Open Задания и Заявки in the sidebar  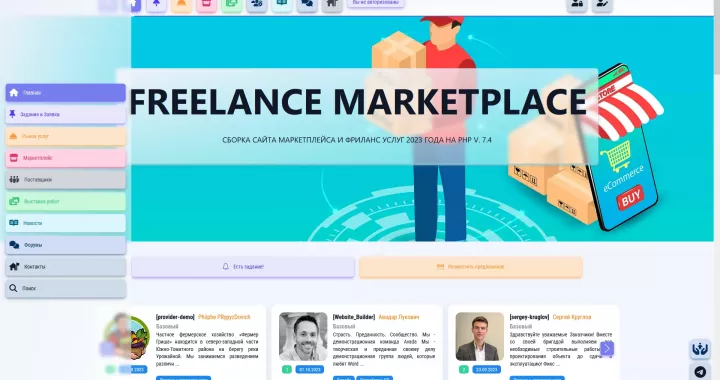coord(65,114)
